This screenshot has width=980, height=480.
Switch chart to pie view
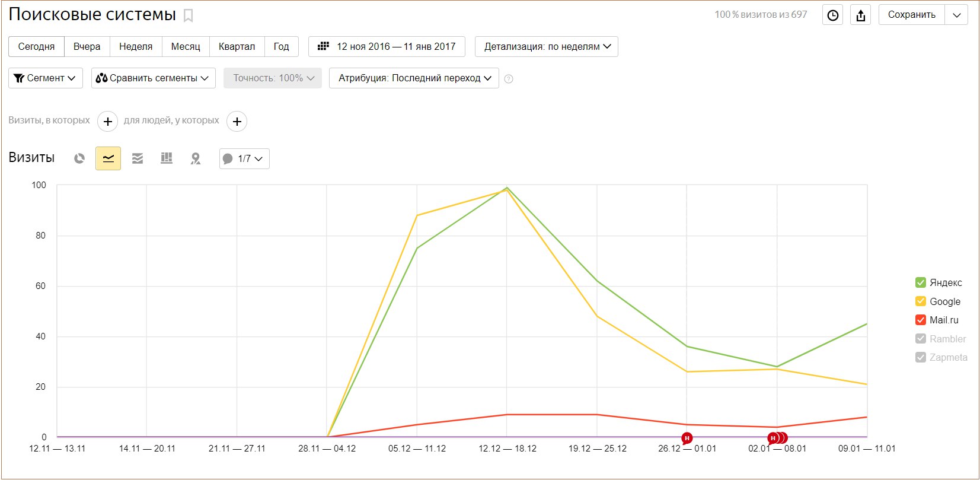pyautogui.click(x=79, y=158)
